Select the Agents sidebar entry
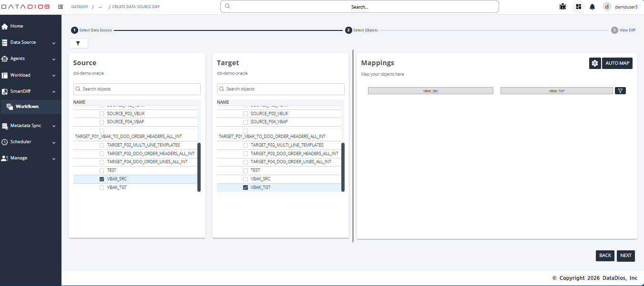This screenshot has height=286, width=644. pos(18,59)
